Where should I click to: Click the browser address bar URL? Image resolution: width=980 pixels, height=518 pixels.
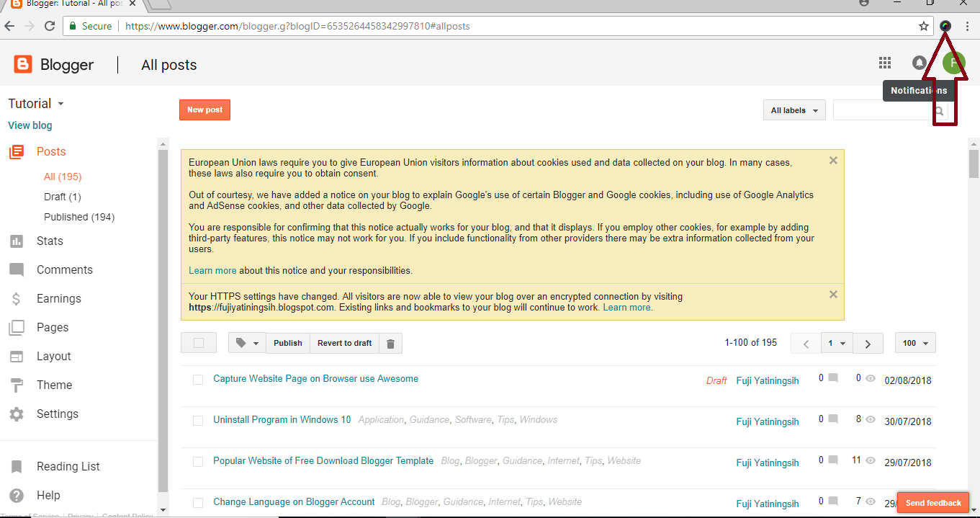(x=297, y=26)
